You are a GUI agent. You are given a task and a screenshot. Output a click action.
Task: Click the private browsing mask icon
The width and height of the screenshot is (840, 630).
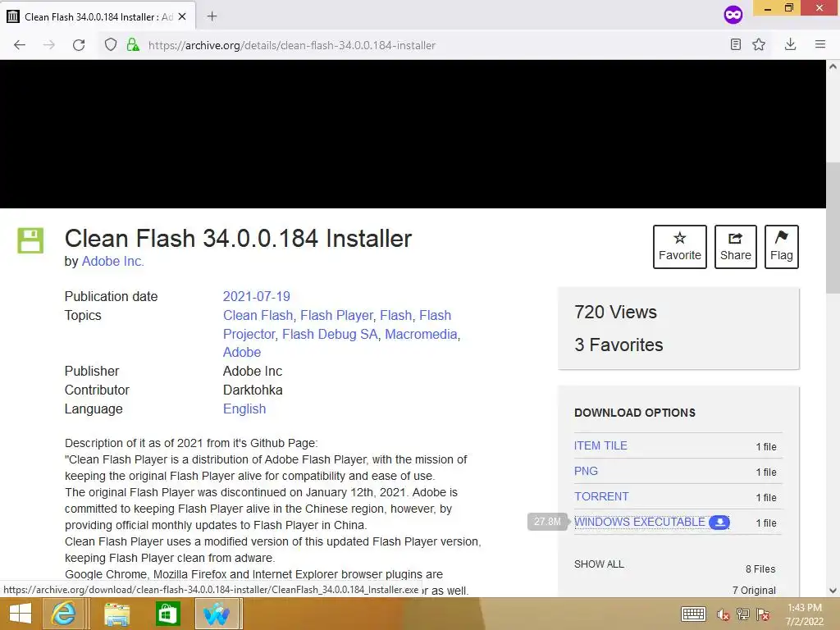733,15
